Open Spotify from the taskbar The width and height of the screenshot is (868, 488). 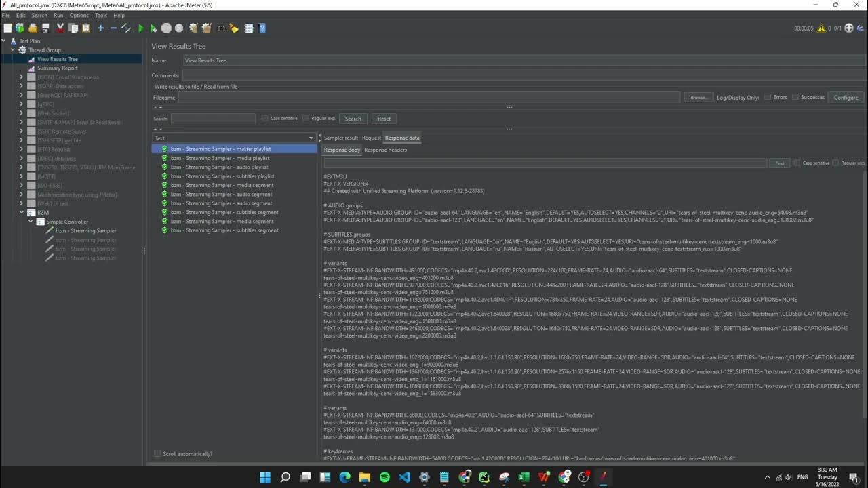[384, 477]
